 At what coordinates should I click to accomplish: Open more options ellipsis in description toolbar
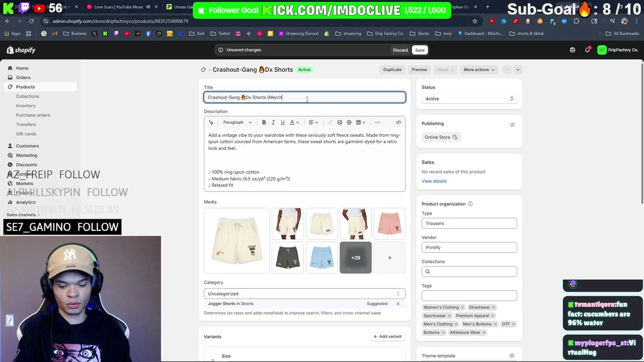click(377, 122)
